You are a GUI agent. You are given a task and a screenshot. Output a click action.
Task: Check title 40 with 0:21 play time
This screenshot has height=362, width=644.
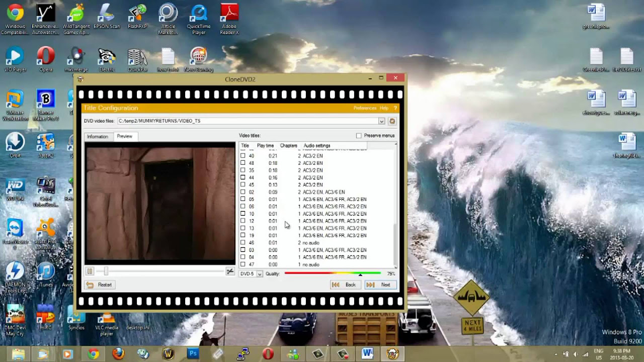(x=243, y=156)
